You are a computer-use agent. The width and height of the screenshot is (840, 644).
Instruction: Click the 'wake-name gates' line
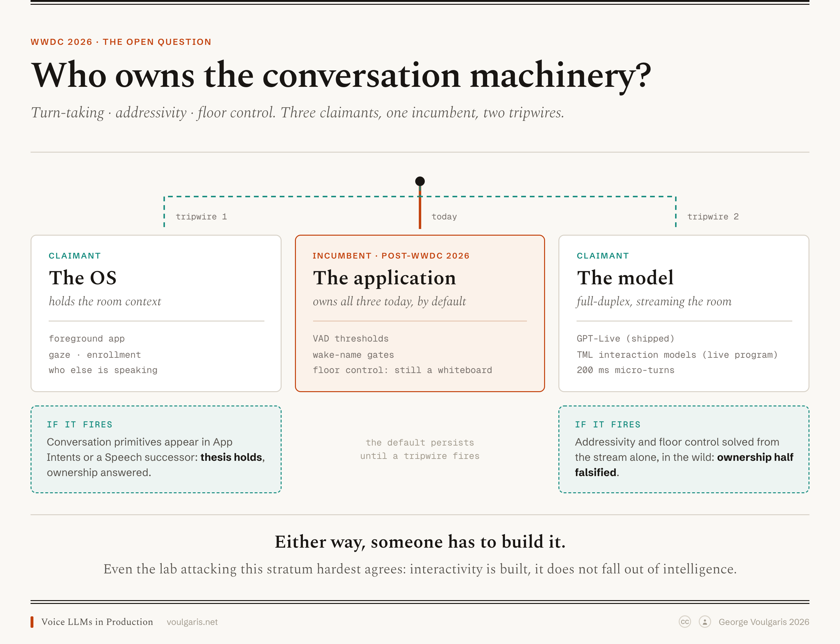[x=353, y=355]
